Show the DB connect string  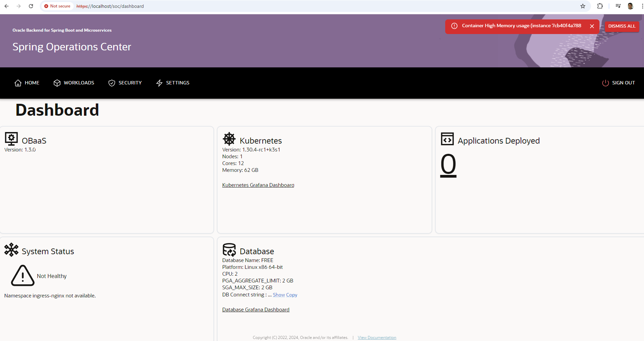point(279,295)
